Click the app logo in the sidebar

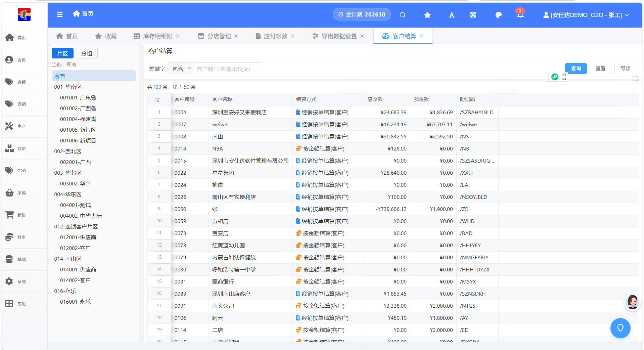[24, 14]
